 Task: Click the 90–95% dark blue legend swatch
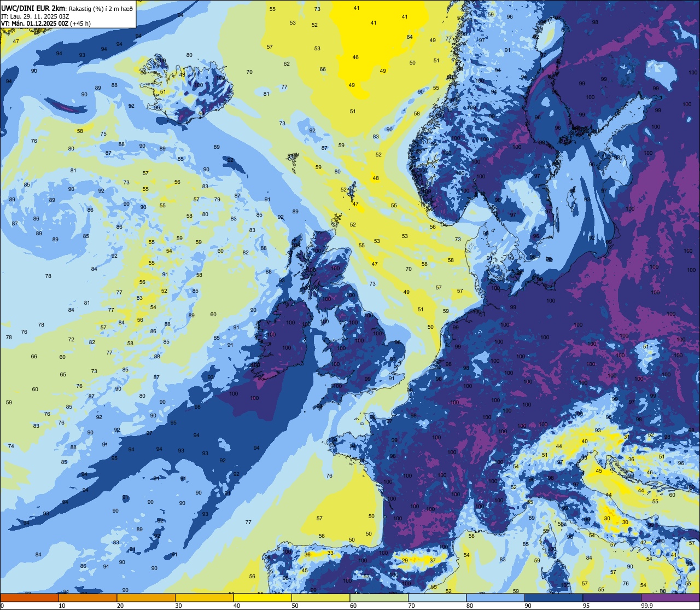pos(553,597)
